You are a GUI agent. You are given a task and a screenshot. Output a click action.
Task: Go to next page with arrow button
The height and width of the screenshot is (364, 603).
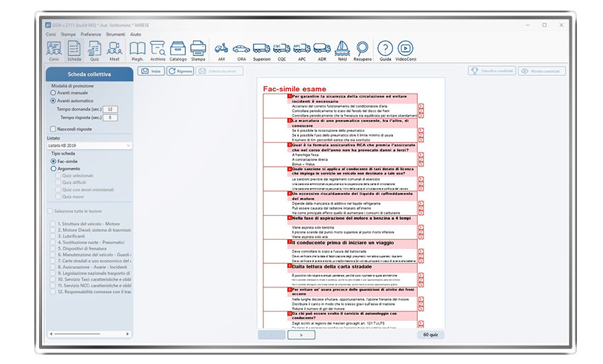tap(301, 334)
